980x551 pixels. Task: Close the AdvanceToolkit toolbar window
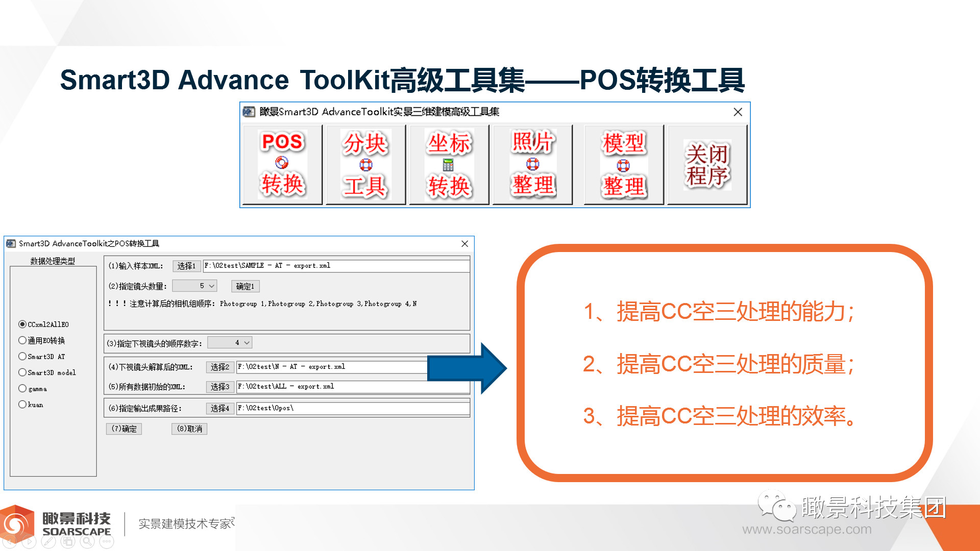point(738,112)
